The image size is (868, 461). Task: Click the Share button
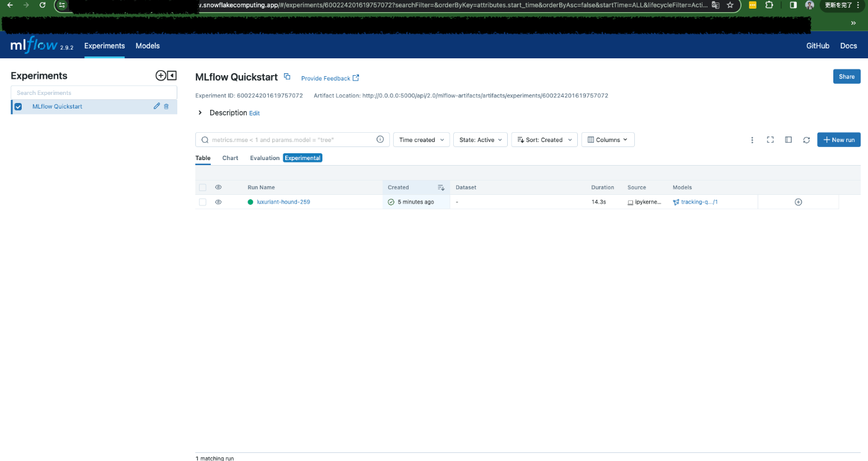pos(846,76)
